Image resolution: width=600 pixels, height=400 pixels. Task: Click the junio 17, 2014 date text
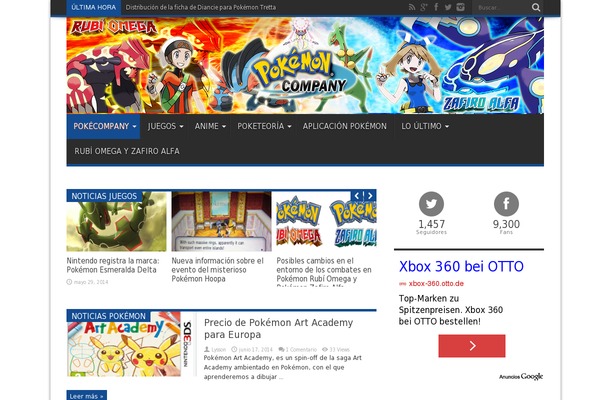[x=255, y=349]
